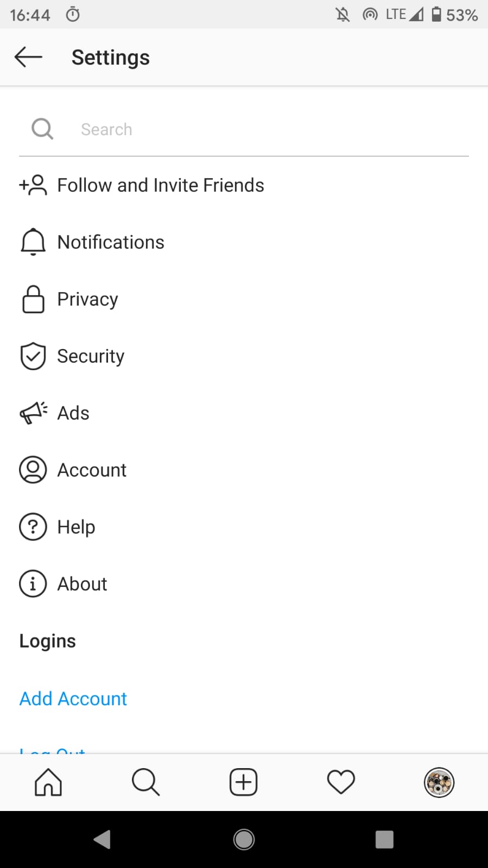Open Follow and Invite Friends
The image size is (488, 868).
point(160,185)
